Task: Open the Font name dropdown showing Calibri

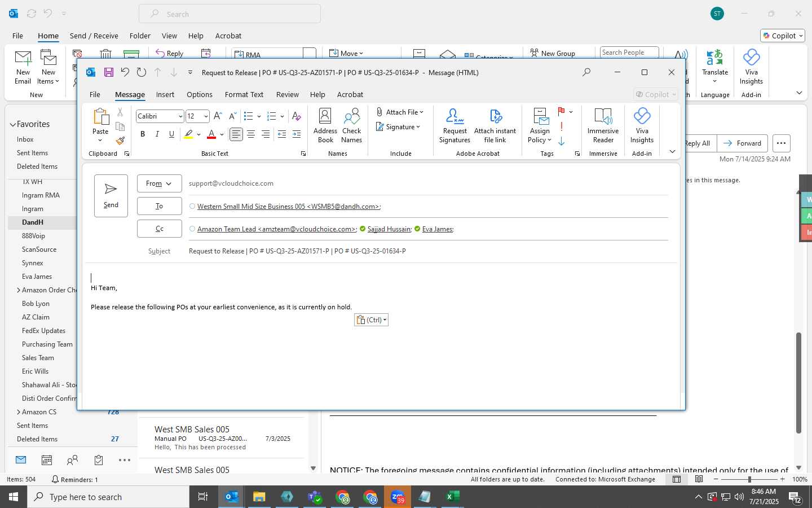Action: coord(180,116)
